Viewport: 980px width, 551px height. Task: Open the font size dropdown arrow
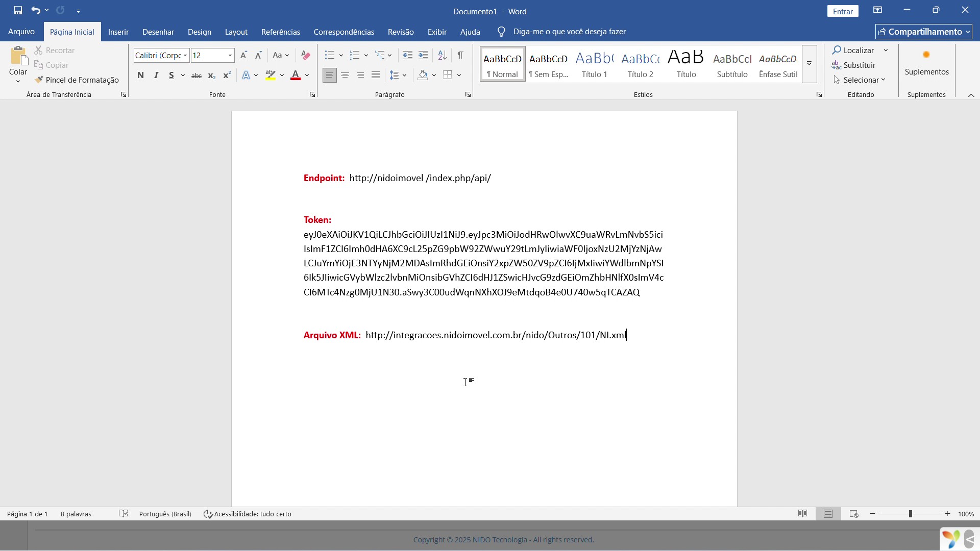[230, 55]
